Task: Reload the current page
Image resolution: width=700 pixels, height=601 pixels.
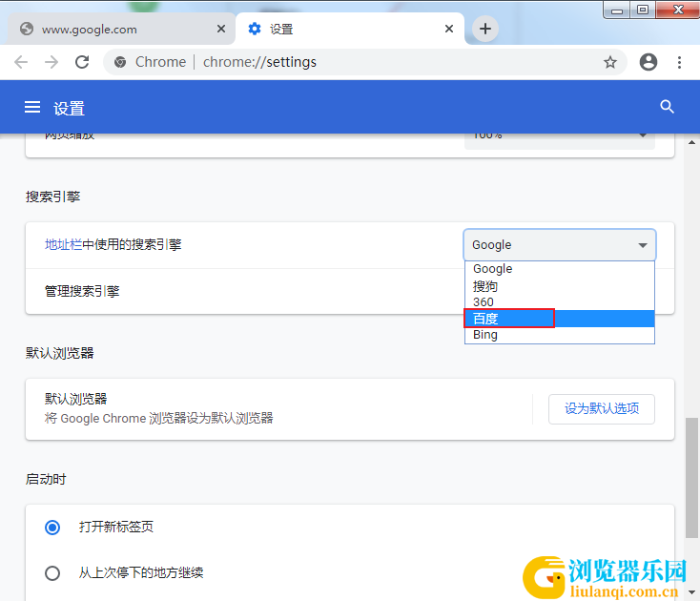Action: point(82,62)
